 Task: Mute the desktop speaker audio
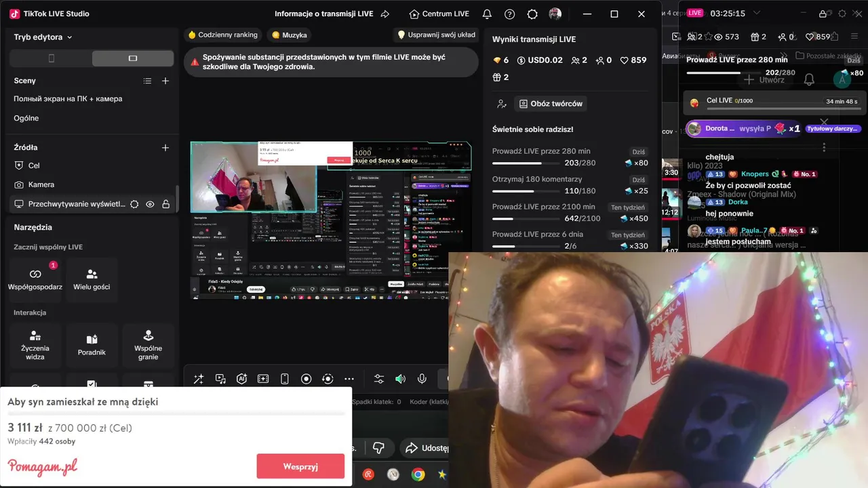point(401,379)
